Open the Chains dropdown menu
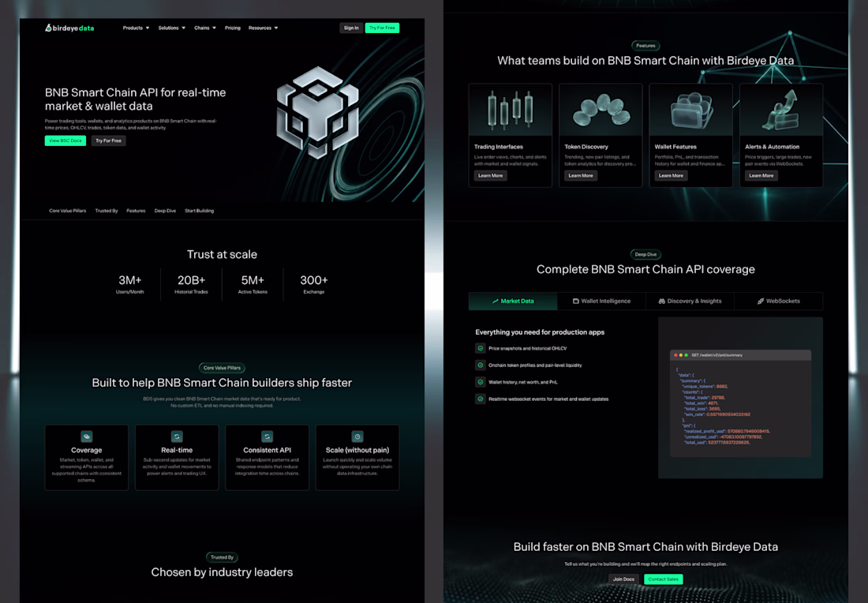Viewport: 868px width, 603px height. [x=205, y=28]
